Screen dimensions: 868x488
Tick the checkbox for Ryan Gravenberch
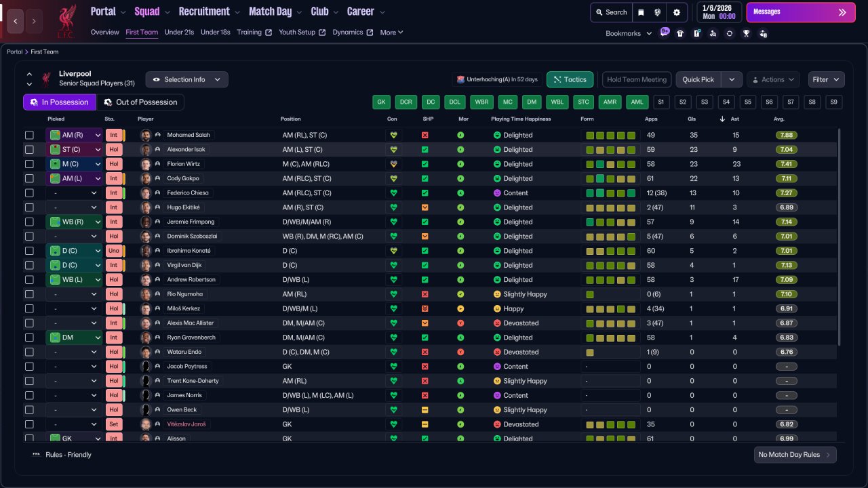click(x=29, y=338)
